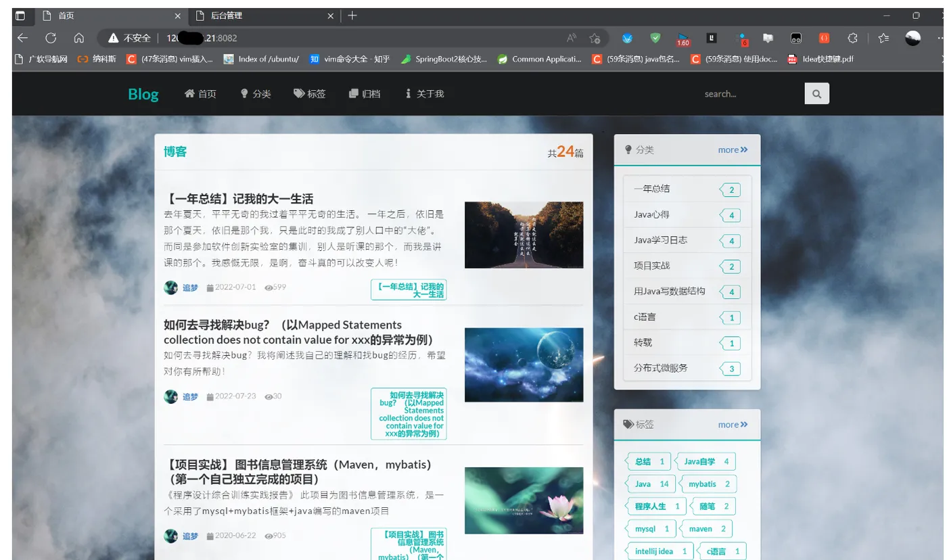Click author 追梦 on the 2022-07-01 post
Screen dimensions: 947x560
190,287
